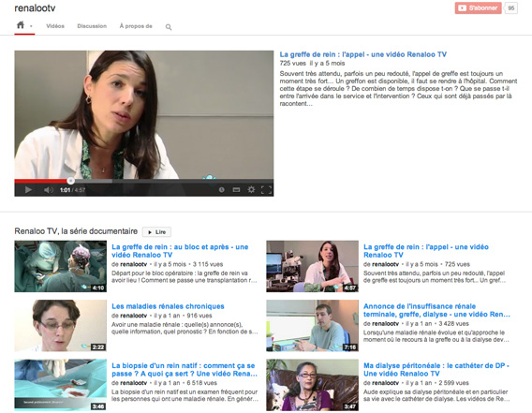Expand the dropdown arrow next to home icon
532x413 pixels.
(x=31, y=26)
